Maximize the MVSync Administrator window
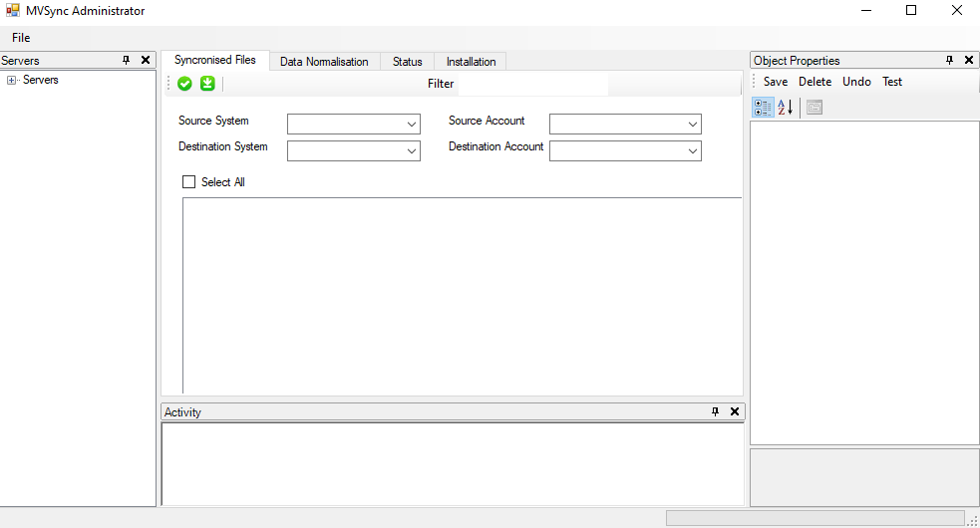The width and height of the screenshot is (980, 528). coord(911,10)
